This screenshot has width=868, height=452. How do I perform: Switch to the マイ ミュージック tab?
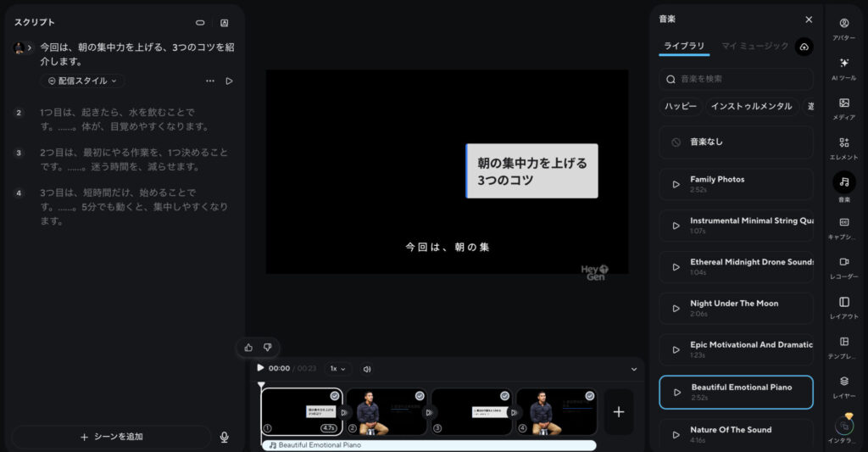click(754, 46)
